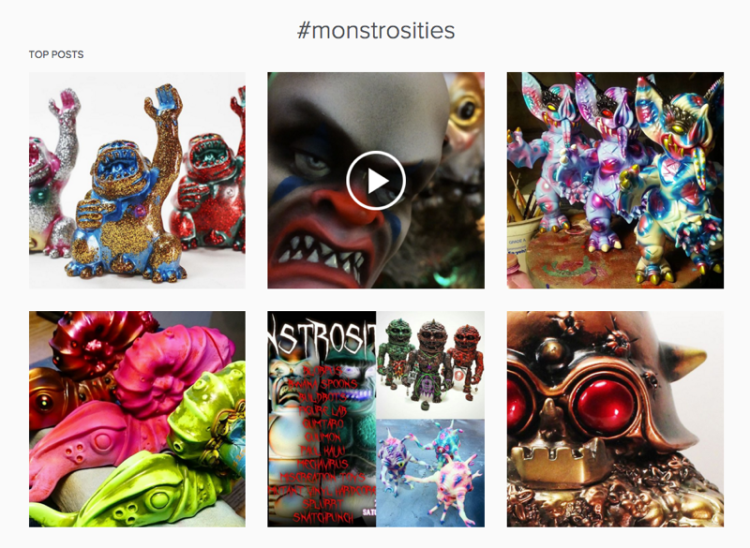Screen dimensions: 750x548
Task: Open the Monstrosities flyer collage post
Action: tap(376, 419)
